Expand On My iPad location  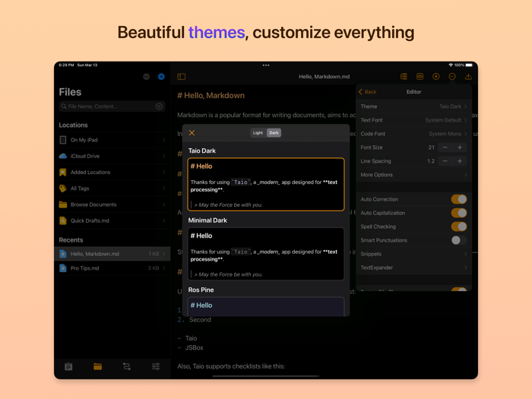click(x=112, y=140)
